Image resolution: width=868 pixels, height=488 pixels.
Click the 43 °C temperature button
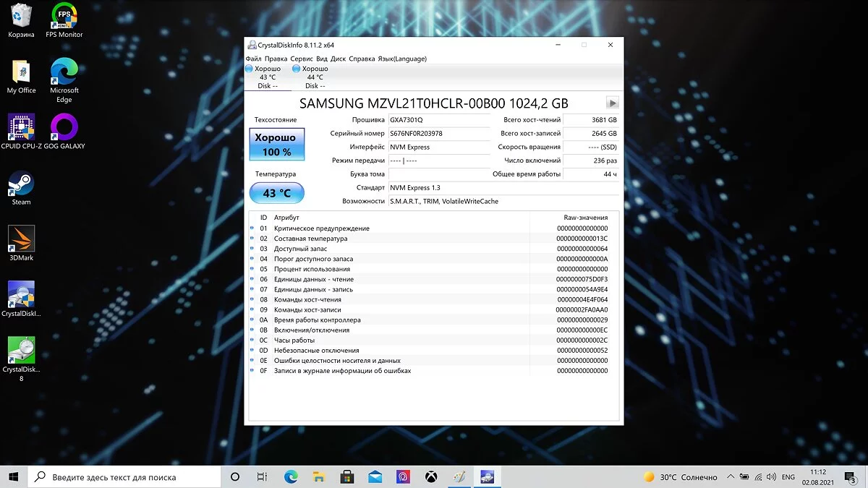point(277,193)
